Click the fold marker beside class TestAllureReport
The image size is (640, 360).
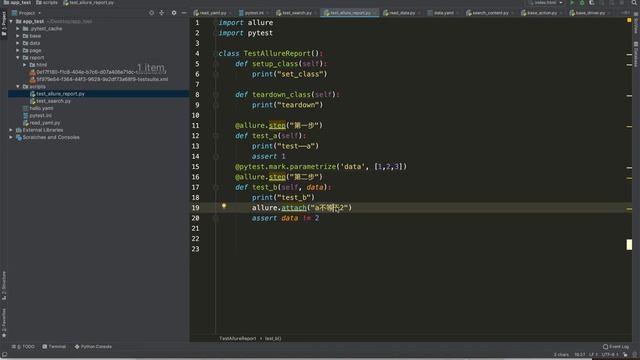[216, 53]
